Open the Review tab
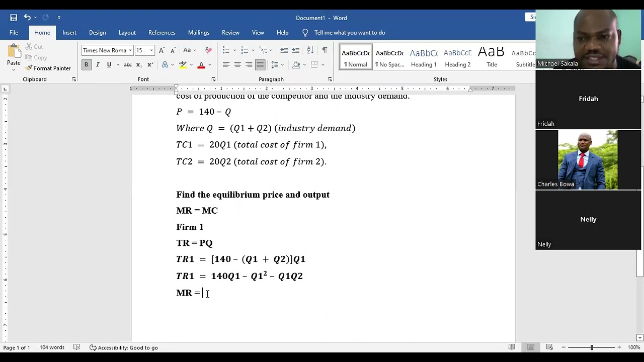The width and height of the screenshot is (644, 362). point(231,33)
